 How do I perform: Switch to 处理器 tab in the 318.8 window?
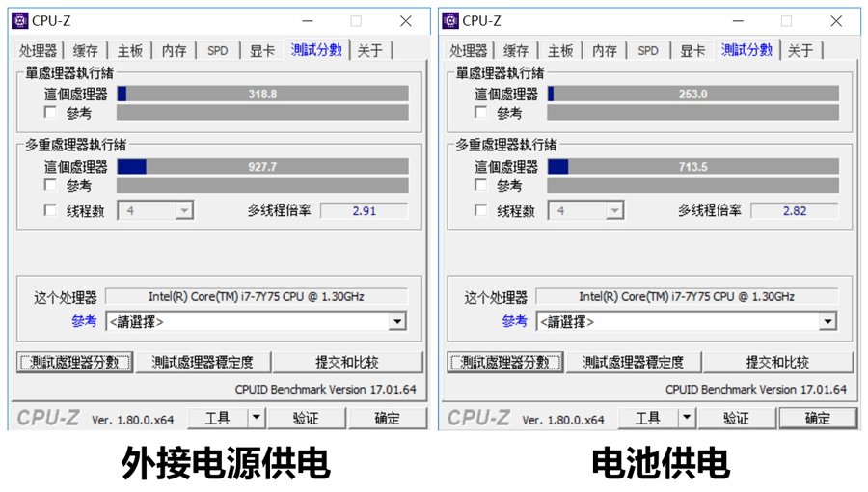(39, 50)
